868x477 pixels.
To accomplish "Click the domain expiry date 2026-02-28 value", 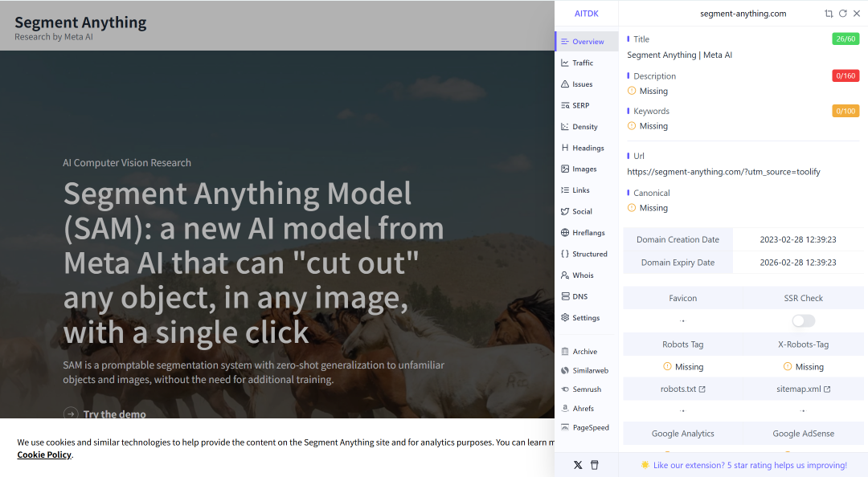I will pos(798,263).
